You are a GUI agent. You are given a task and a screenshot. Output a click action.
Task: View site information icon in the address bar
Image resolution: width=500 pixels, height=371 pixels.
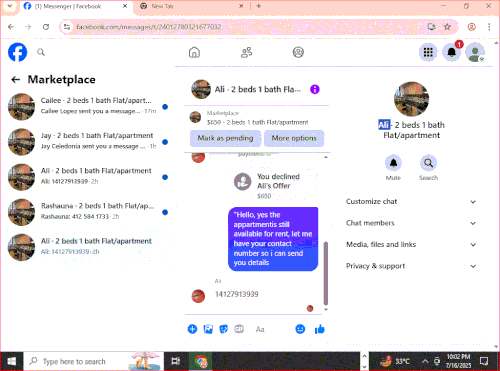point(67,27)
